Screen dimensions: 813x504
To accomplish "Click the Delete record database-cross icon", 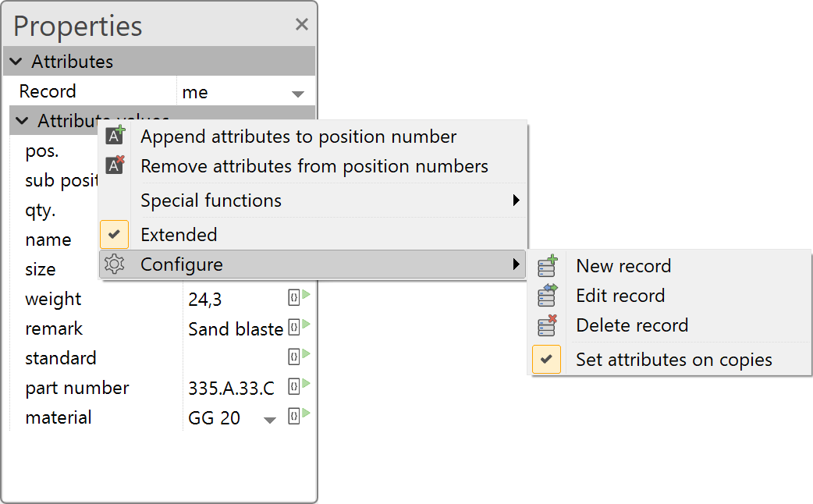I will coord(546,325).
